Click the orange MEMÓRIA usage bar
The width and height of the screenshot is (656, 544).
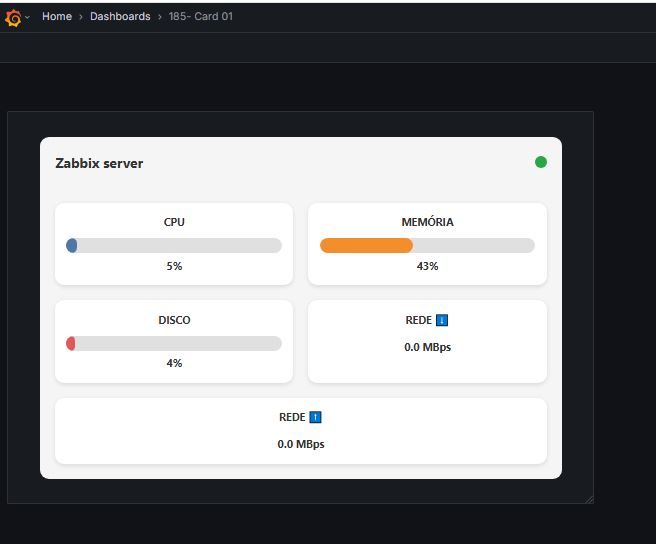pyautogui.click(x=366, y=245)
